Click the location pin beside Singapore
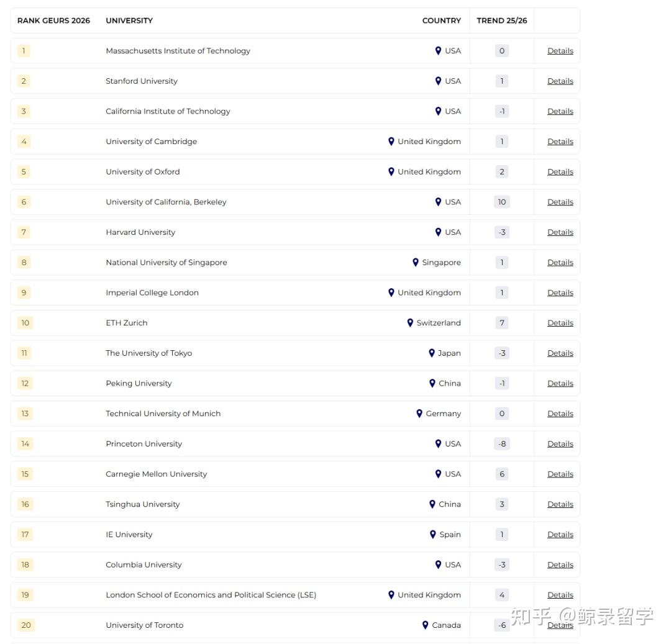Viewport: 671px width, 644px height. tap(416, 263)
